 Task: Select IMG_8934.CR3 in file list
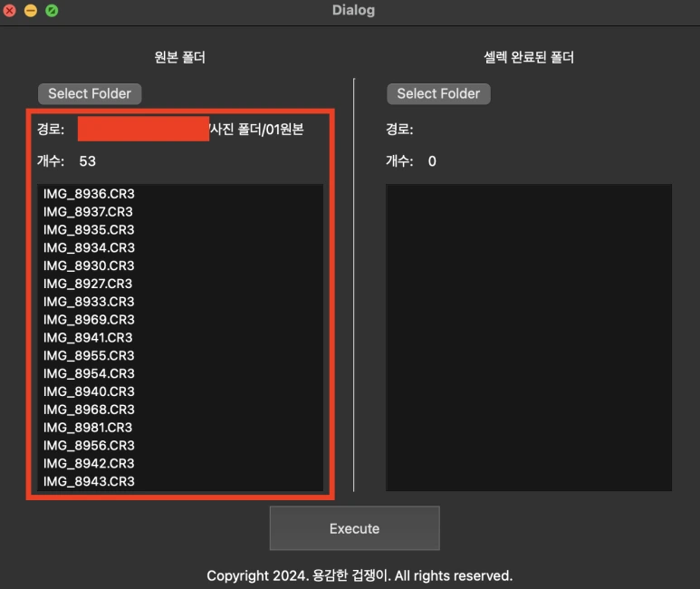coord(180,247)
